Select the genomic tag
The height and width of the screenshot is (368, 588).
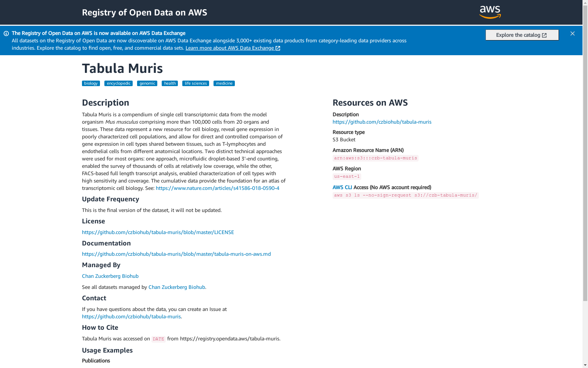coord(147,84)
